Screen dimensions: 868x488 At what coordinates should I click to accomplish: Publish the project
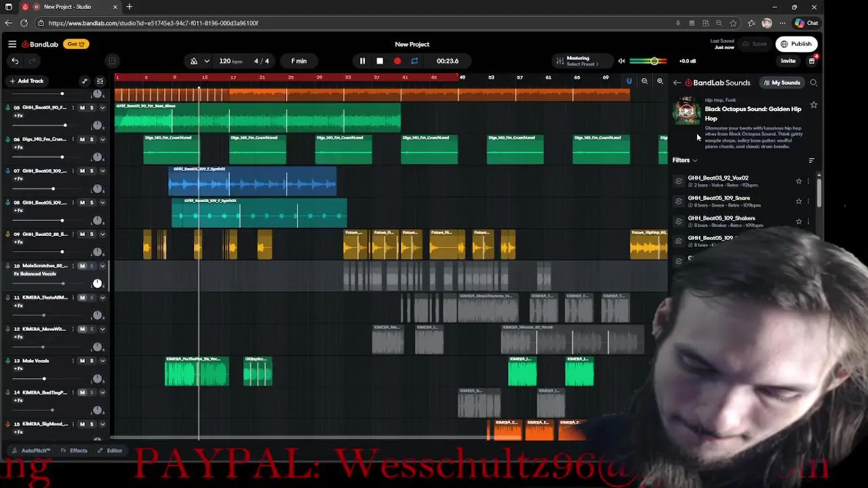coord(796,44)
